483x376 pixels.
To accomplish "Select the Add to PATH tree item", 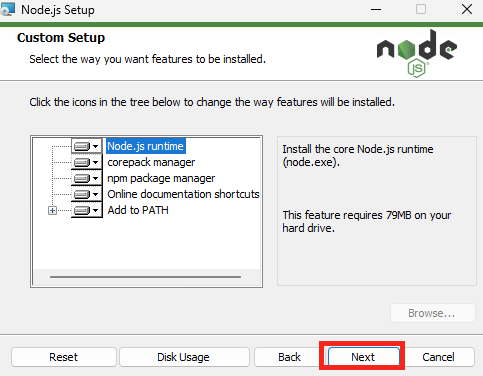I will [138, 210].
